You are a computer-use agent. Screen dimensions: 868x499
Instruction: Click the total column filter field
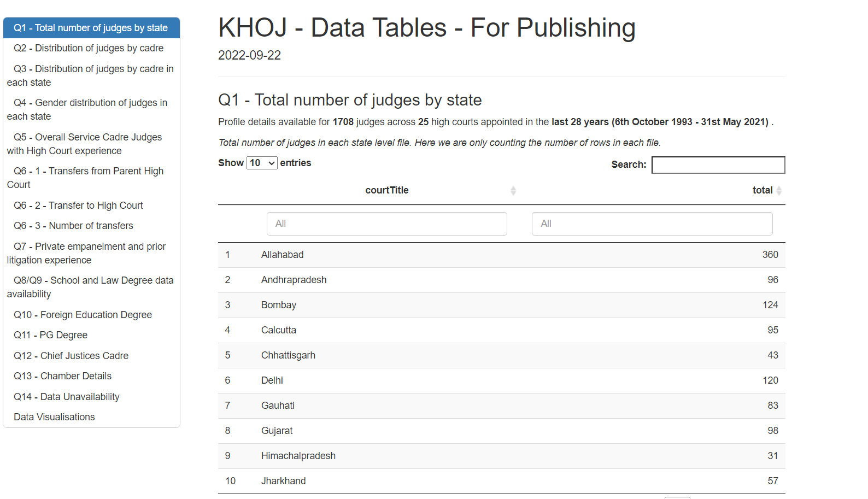point(652,224)
